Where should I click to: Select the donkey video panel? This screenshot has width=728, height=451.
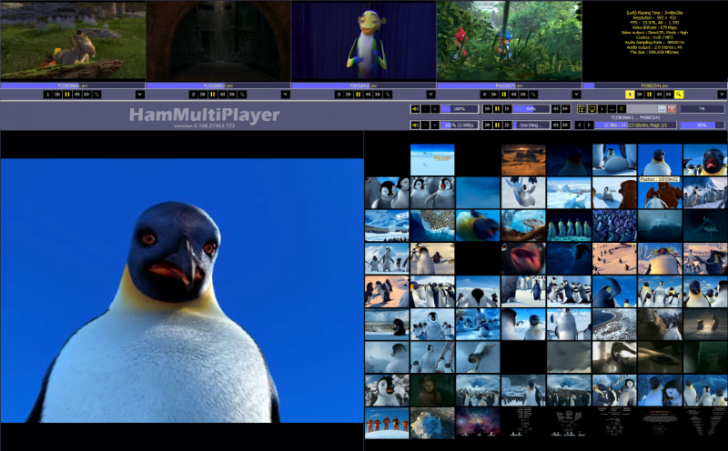coord(73,41)
